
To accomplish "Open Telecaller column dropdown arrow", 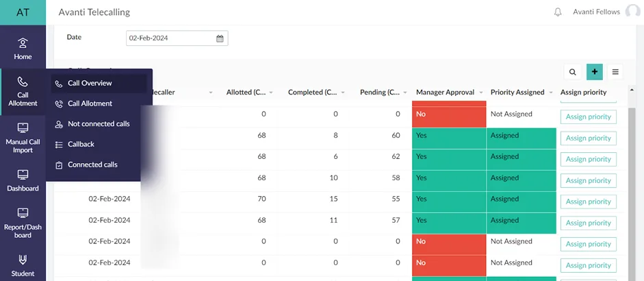I will pyautogui.click(x=211, y=93).
